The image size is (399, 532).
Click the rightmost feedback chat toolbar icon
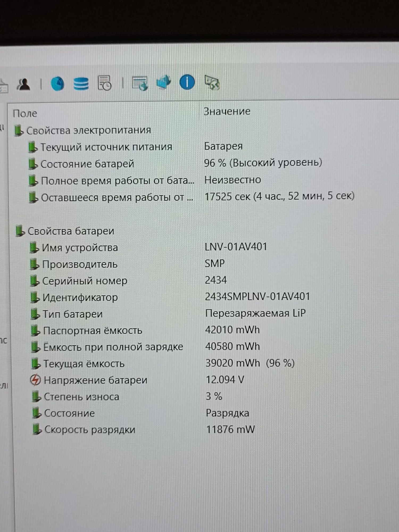click(x=212, y=82)
